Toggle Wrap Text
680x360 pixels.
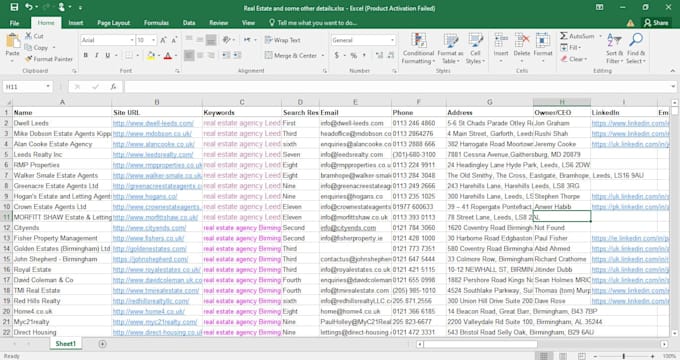282,40
